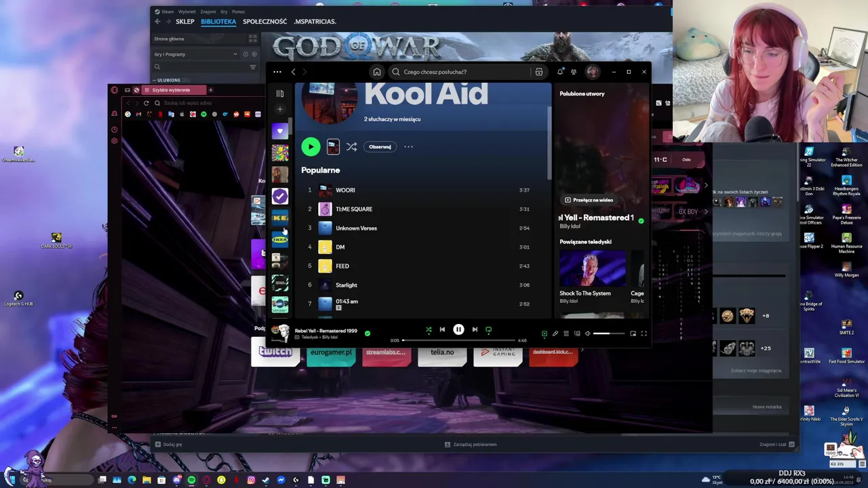The height and width of the screenshot is (488, 868).
Task: Enter Spotify fullscreen mode
Action: [644, 333]
